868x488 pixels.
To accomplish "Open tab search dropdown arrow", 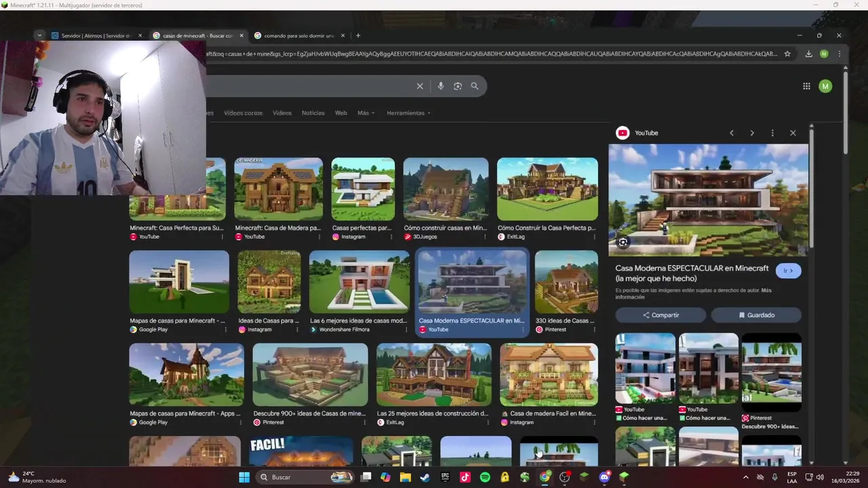I will 39,35.
